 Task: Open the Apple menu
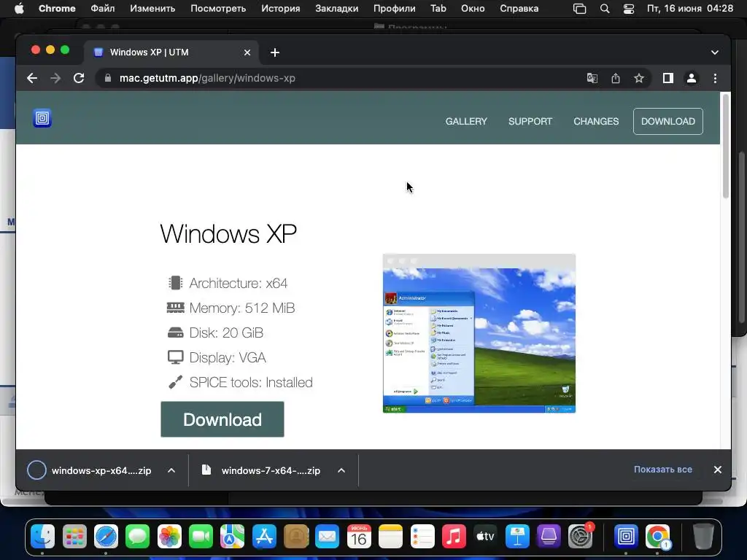tap(19, 9)
